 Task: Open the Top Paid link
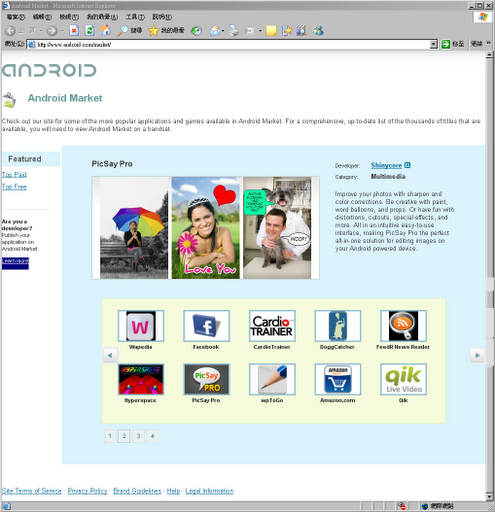[14, 174]
